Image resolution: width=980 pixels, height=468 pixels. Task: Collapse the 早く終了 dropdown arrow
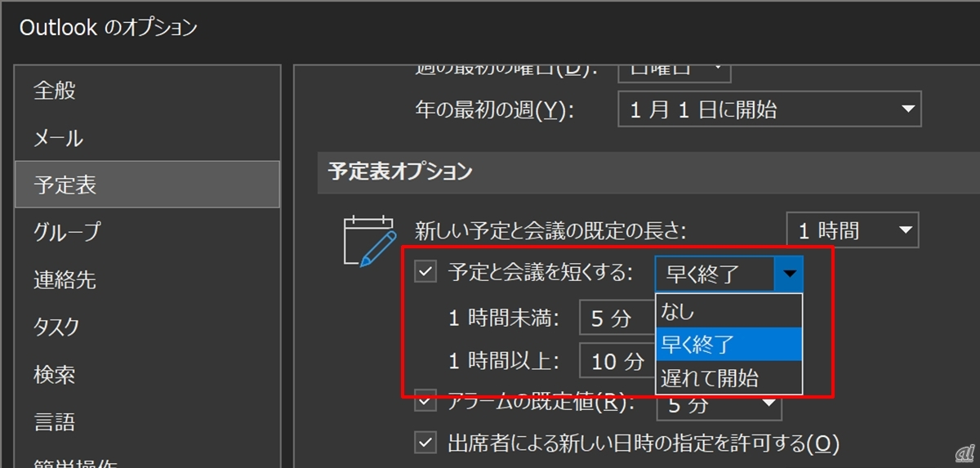pos(788,274)
